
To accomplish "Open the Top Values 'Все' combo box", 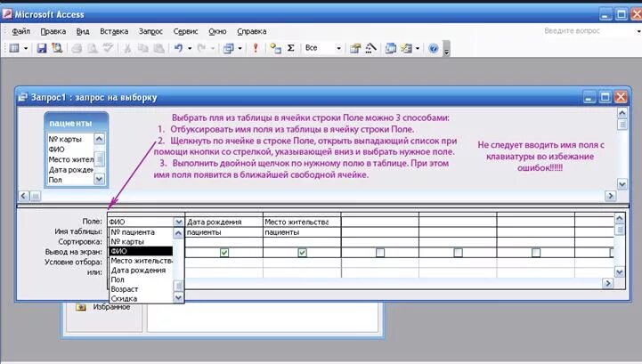I will tap(323, 48).
